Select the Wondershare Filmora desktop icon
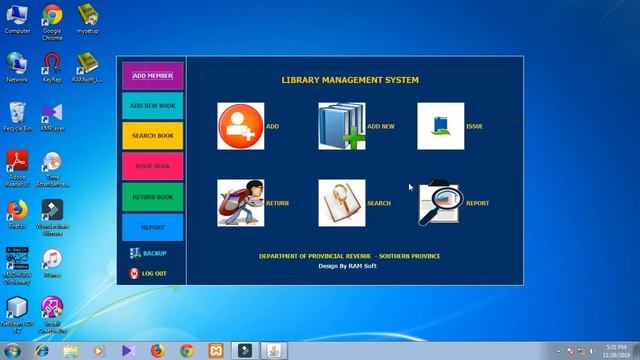The width and height of the screenshot is (640, 360). coord(52,217)
